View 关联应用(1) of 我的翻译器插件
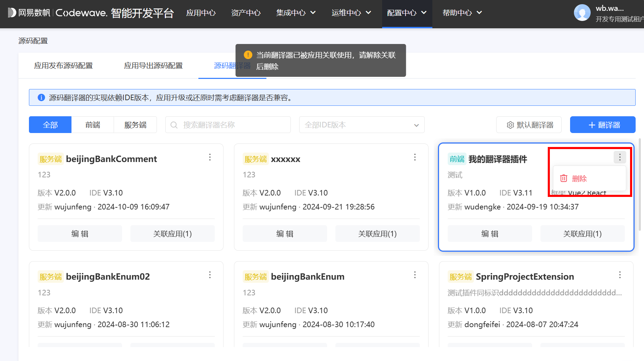The height and width of the screenshot is (361, 644). [x=583, y=234]
